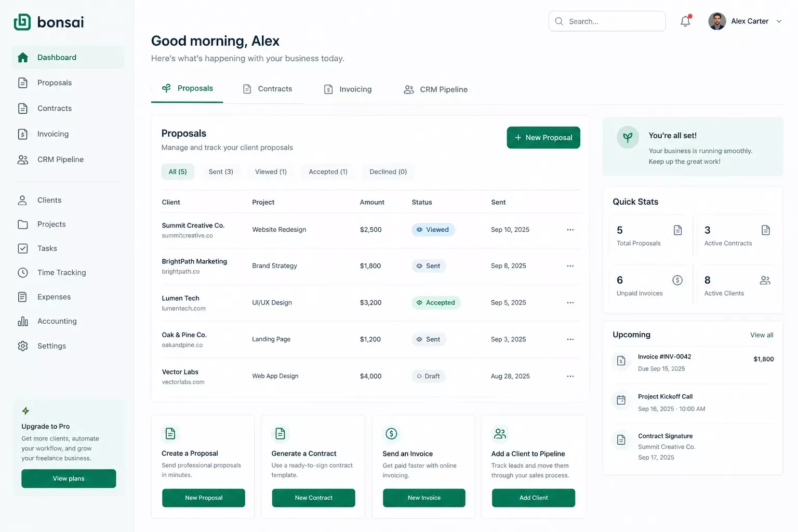798x532 pixels.
Task: Open more options for Summit Creative Co. row
Action: (570, 230)
